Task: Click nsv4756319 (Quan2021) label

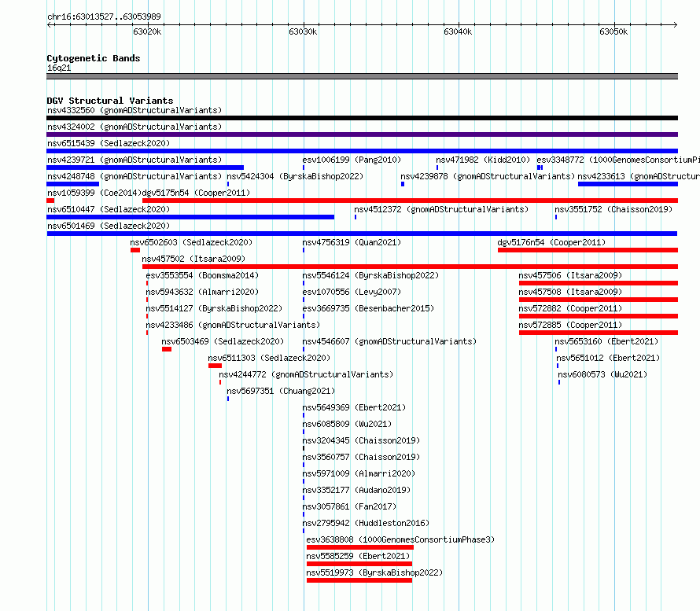Action: (352, 242)
